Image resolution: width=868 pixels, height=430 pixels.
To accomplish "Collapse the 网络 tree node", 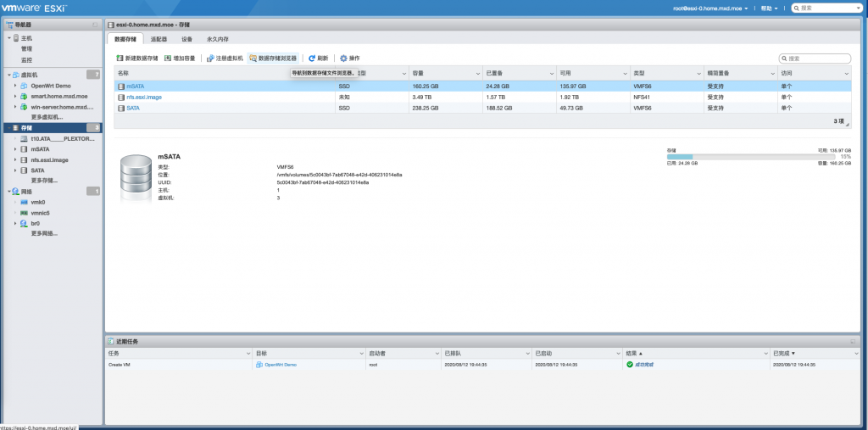I will pos(8,192).
